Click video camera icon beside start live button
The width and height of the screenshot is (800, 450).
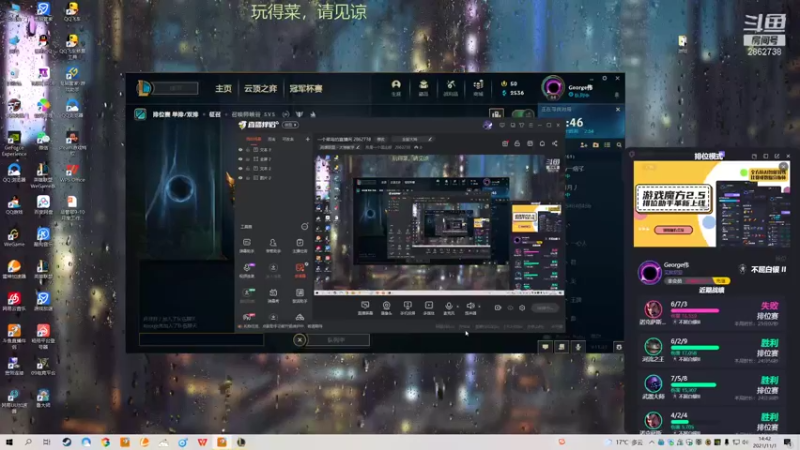(498, 308)
